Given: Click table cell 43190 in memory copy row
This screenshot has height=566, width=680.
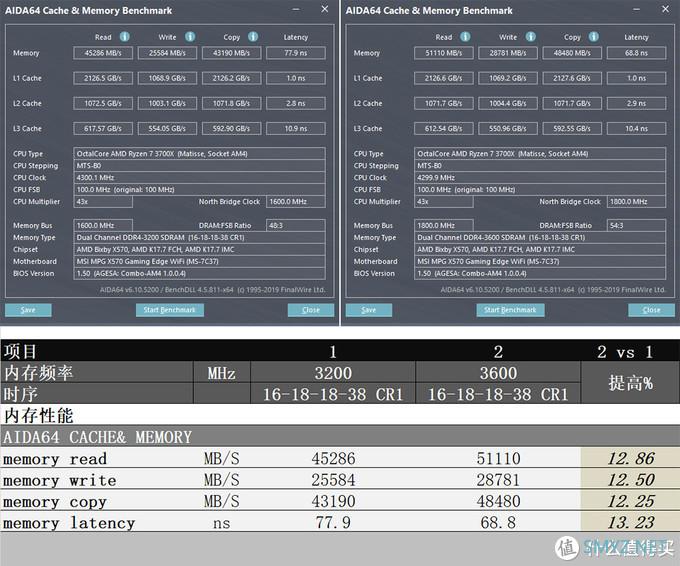Looking at the screenshot, I should (x=333, y=501).
